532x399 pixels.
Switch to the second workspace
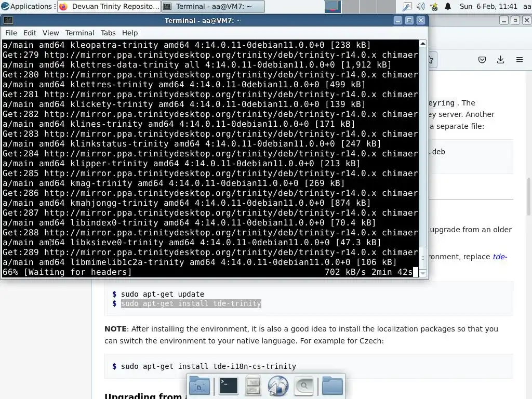pos(351,6)
